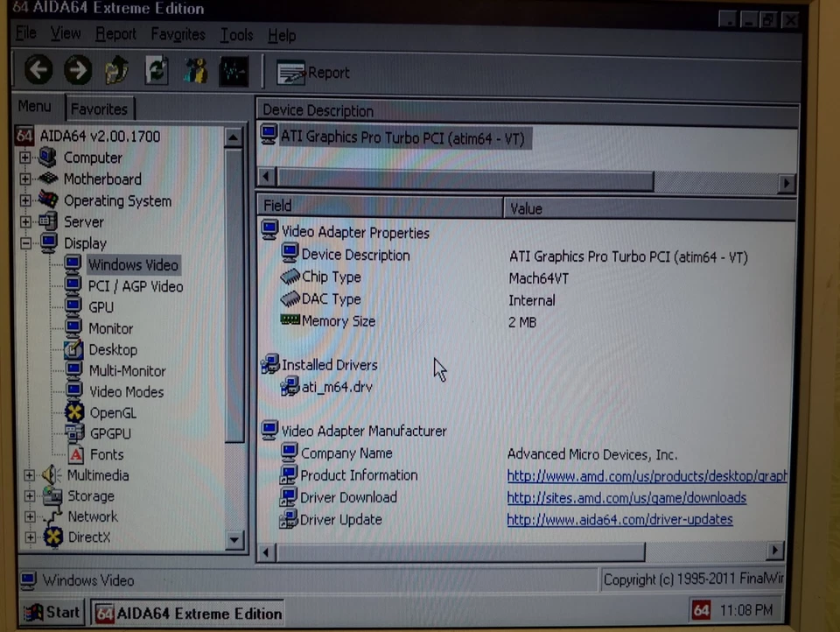Screen dimensions: 840x632
Task: Open the Fonts page in the sidebar
Action: click(106, 454)
